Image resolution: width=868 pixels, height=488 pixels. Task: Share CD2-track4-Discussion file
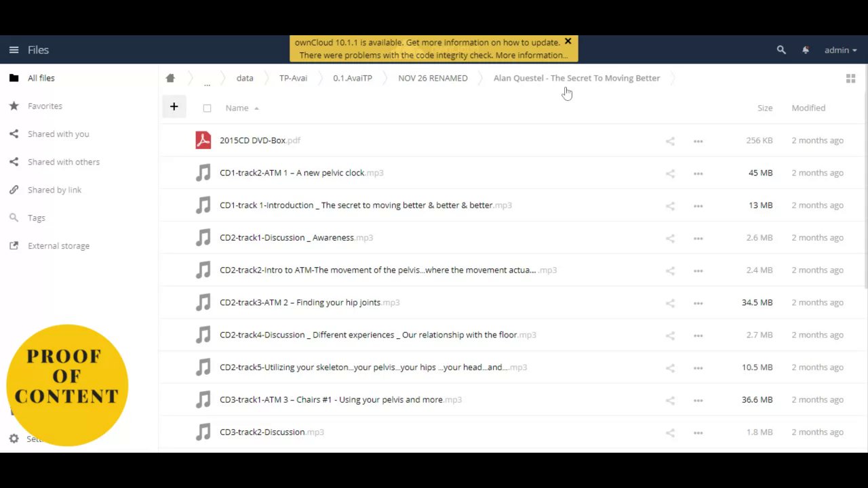pos(670,335)
